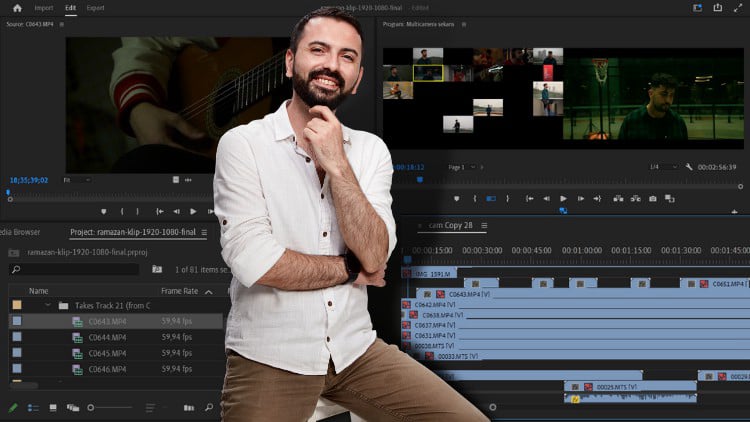Go to the Home screen icon
This screenshot has width=750, height=422.
point(17,8)
